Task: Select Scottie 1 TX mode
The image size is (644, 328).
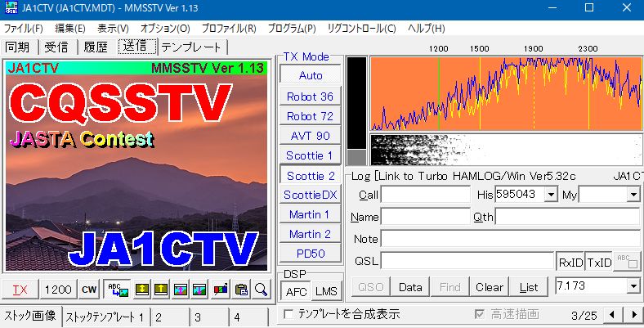Action: click(310, 155)
